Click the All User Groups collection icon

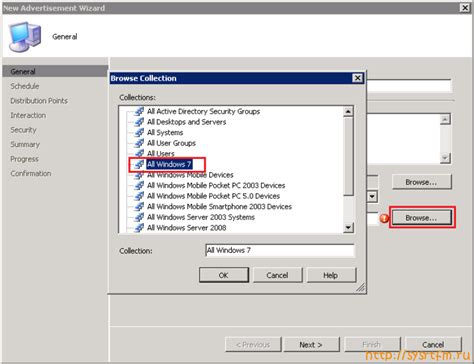point(139,143)
